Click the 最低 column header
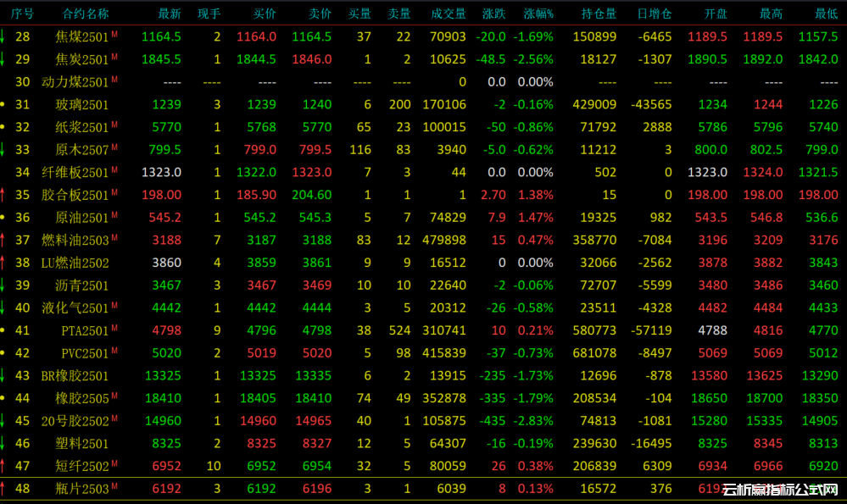Screen dimensions: 847x504 click(827, 14)
